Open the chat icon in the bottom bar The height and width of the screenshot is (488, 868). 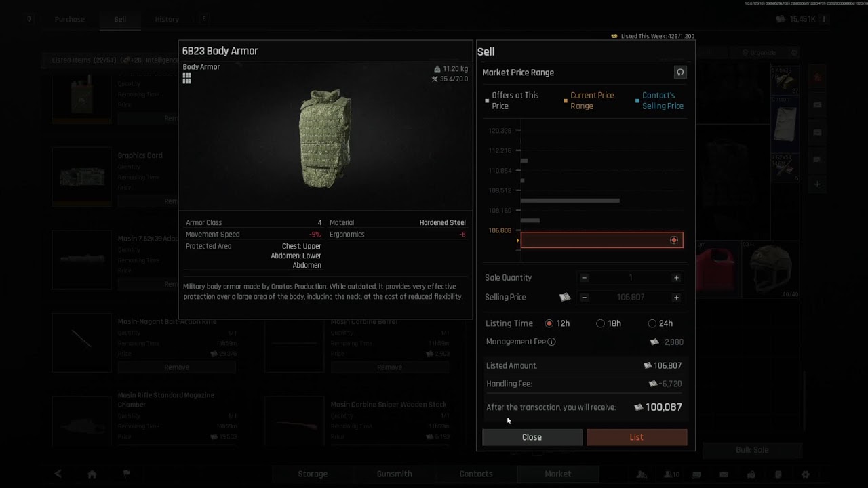pos(696,474)
